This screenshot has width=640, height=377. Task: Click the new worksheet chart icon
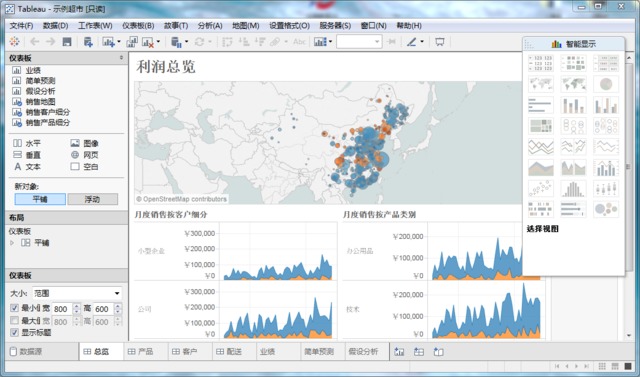tap(108, 42)
